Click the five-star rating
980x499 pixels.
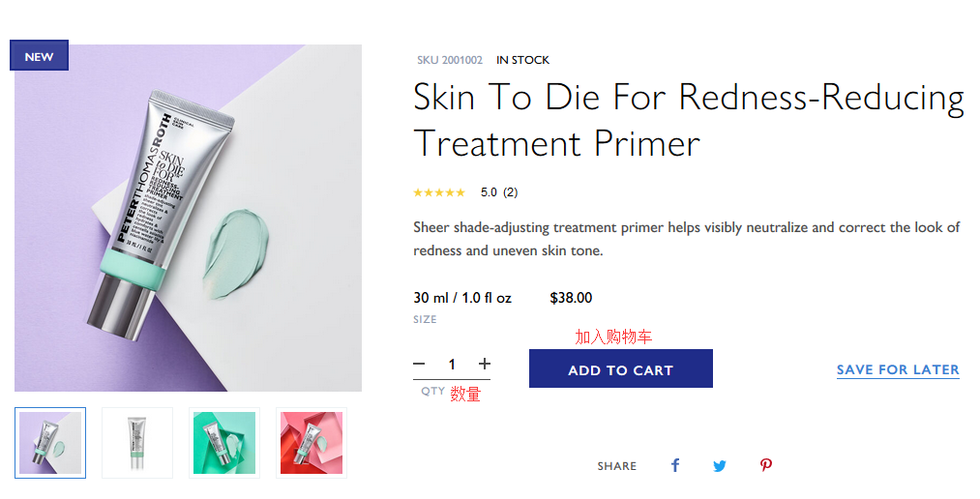tap(438, 192)
